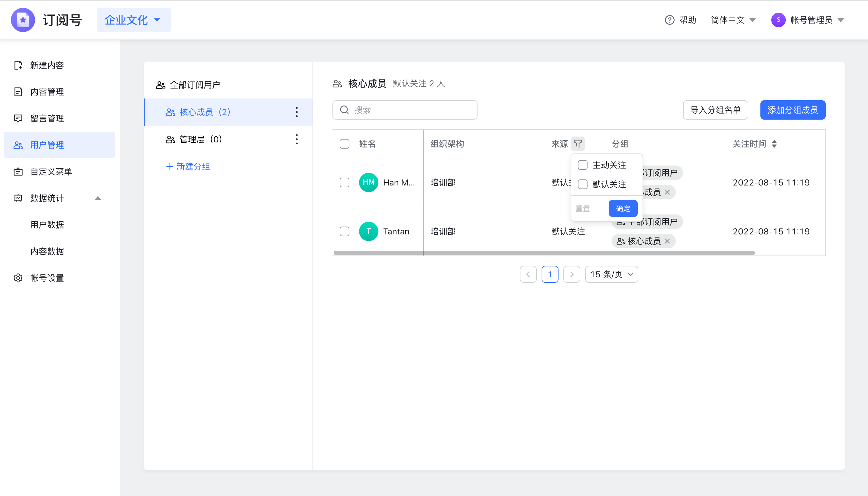Open the 15 条/页 page size dropdown
The image size is (868, 496).
point(611,274)
